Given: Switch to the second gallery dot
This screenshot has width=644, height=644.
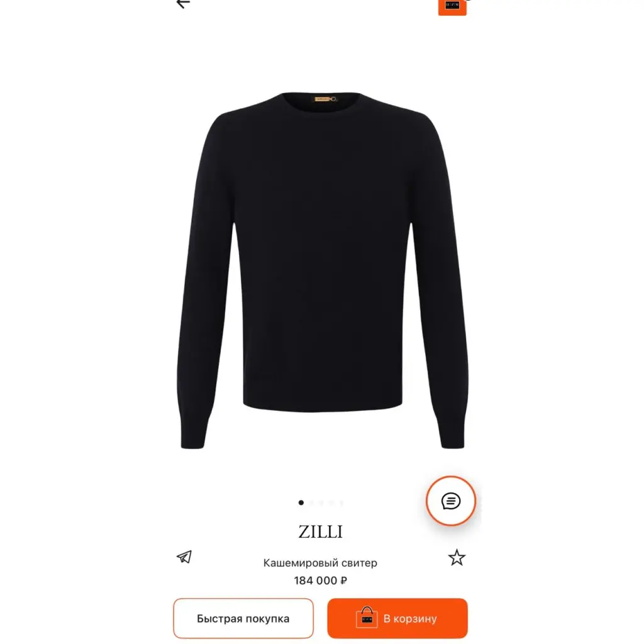Looking at the screenshot, I should tap(311, 502).
